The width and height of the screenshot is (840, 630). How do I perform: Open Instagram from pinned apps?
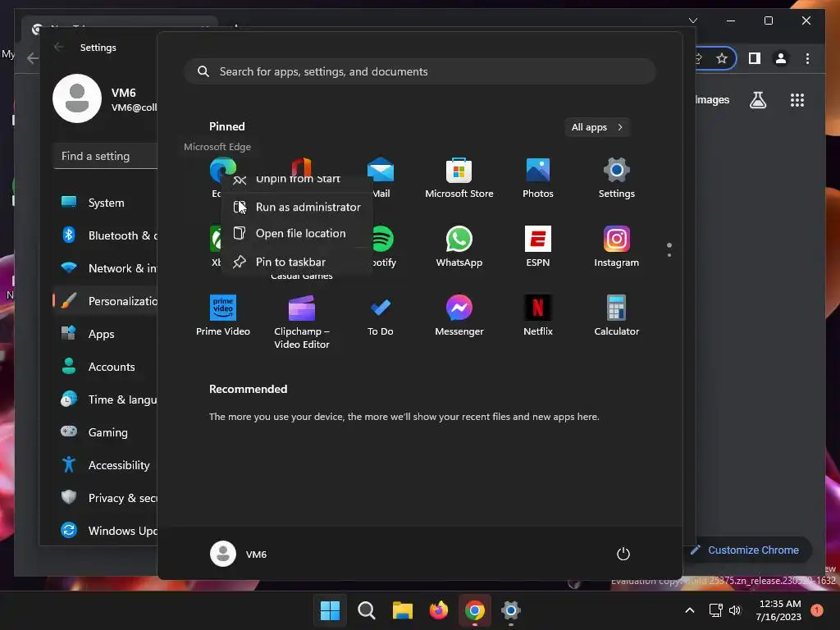point(616,246)
